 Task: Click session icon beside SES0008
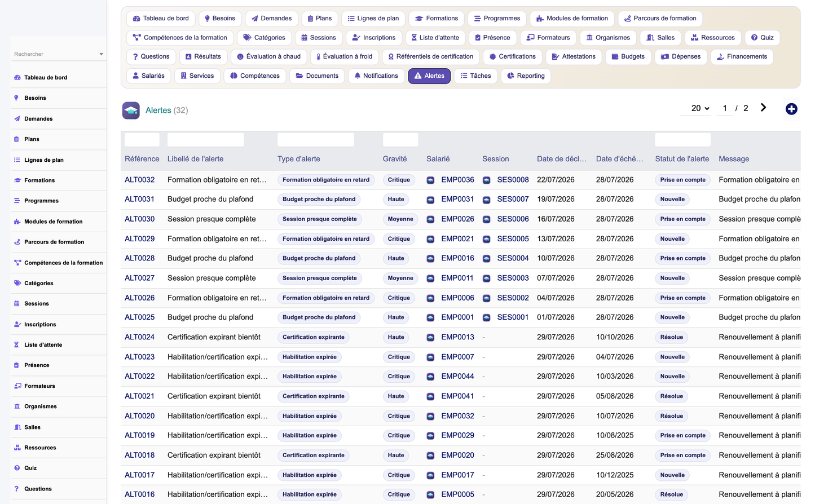tap(486, 180)
